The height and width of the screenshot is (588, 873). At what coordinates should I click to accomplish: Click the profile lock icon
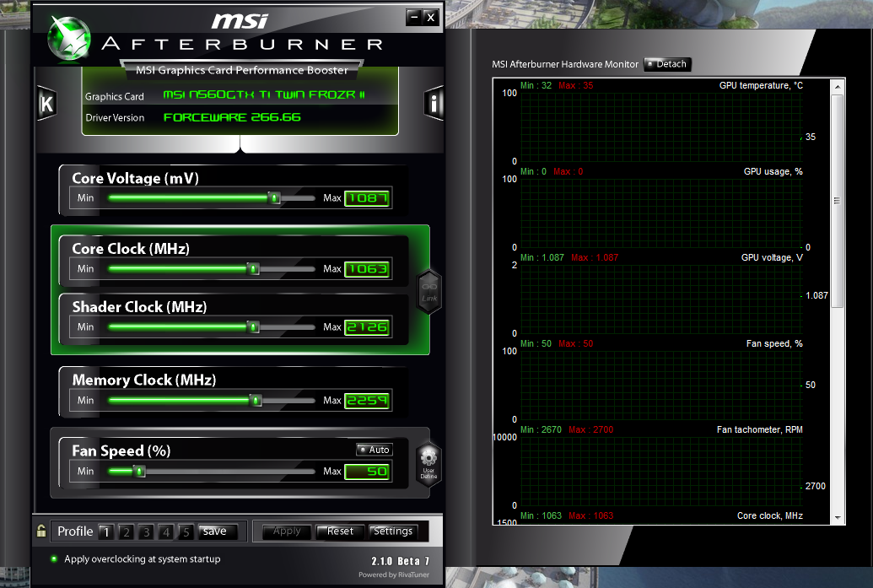[41, 531]
